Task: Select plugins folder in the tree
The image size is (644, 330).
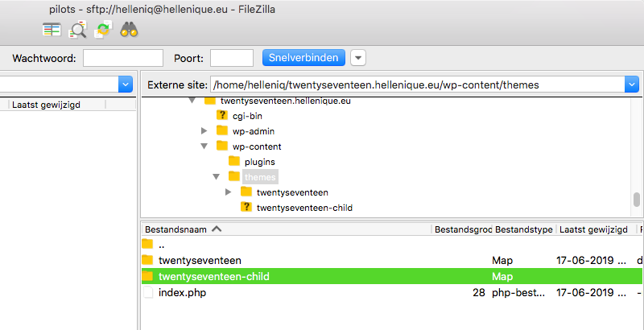Action: [259, 162]
